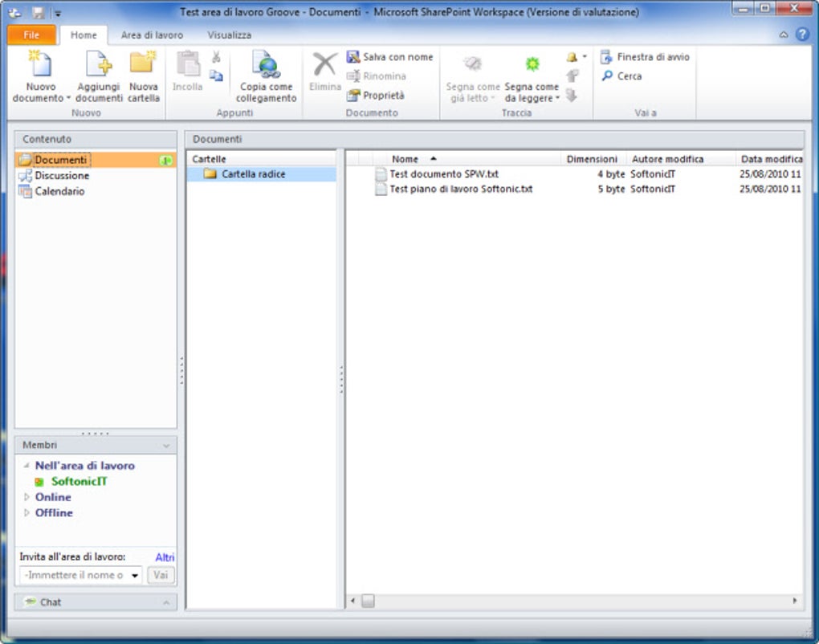Expand the Offline members group
Screen dimensions: 819x644
coord(26,512)
